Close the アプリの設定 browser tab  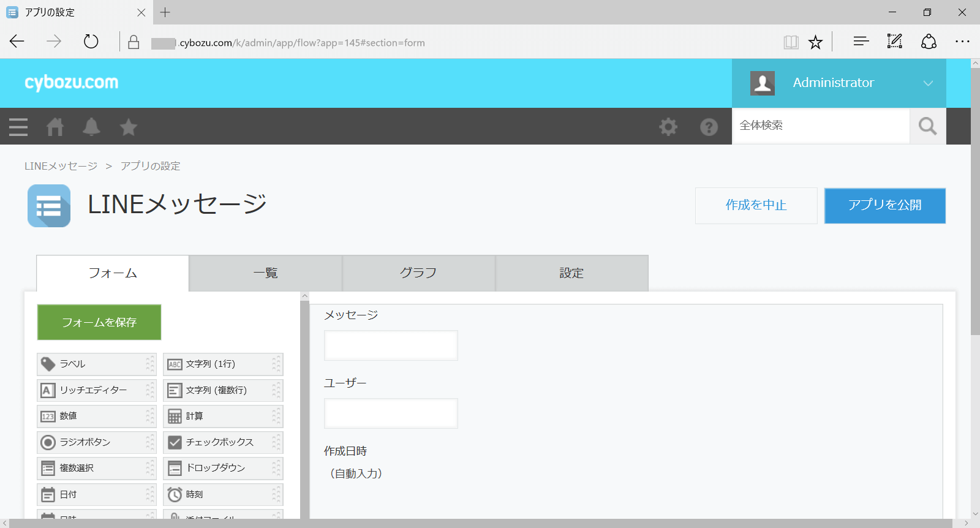(141, 12)
